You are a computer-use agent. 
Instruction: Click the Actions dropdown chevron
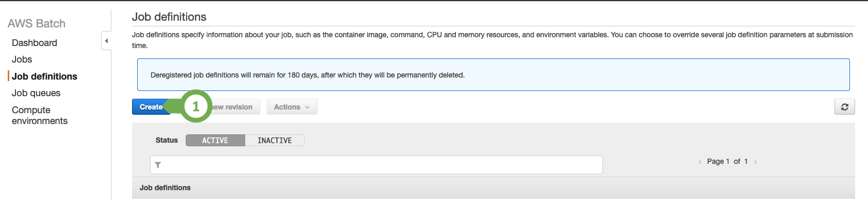[307, 107]
